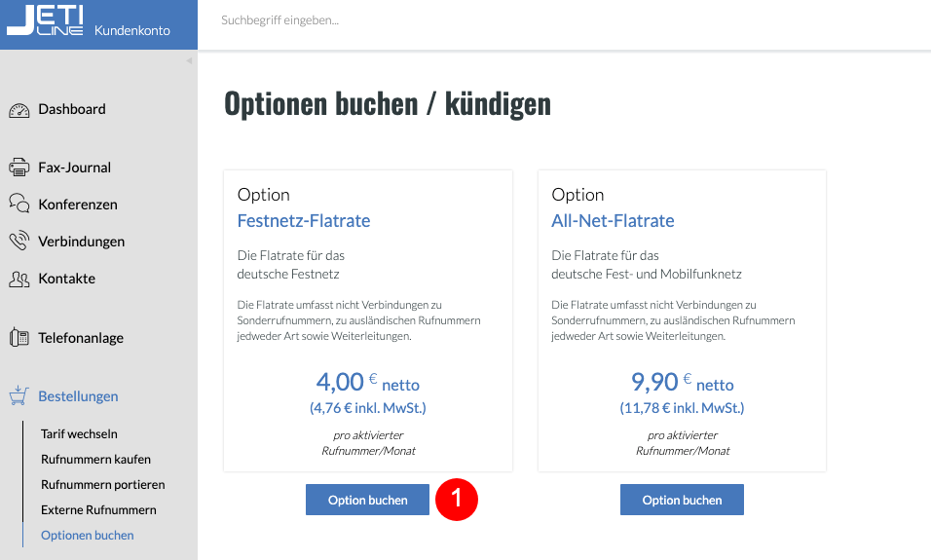Open the Fax-Journal menu entry
This screenshot has width=931, height=560.
click(74, 168)
